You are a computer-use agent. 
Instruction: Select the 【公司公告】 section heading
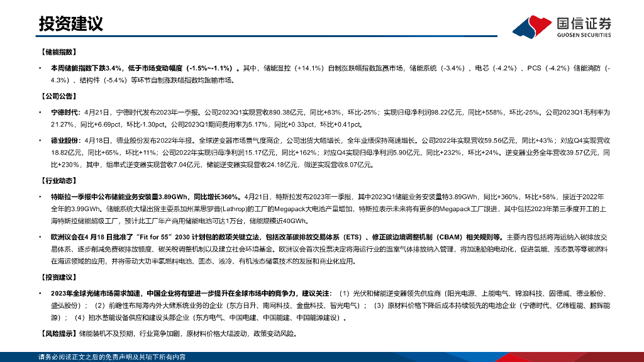tap(58, 96)
